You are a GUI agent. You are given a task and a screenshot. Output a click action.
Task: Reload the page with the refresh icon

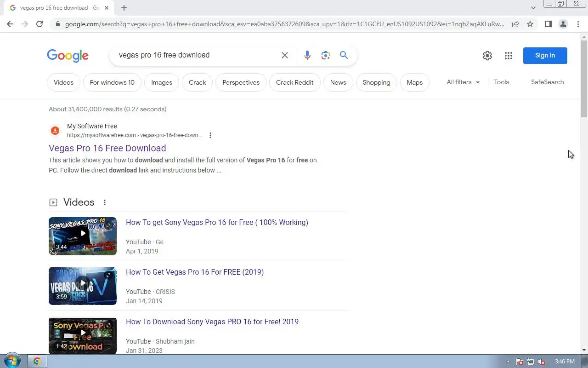pyautogui.click(x=40, y=24)
